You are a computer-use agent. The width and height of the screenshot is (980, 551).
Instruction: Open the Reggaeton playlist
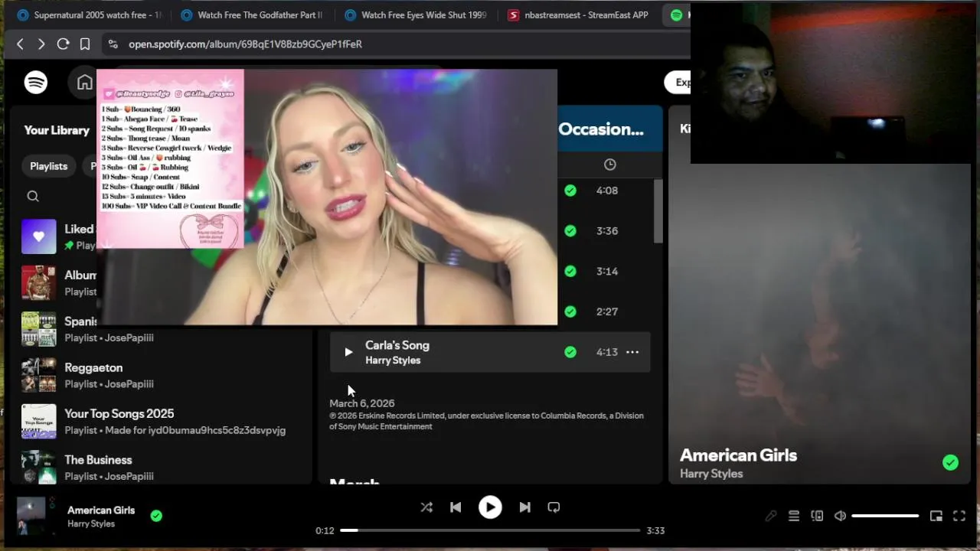[162, 375]
